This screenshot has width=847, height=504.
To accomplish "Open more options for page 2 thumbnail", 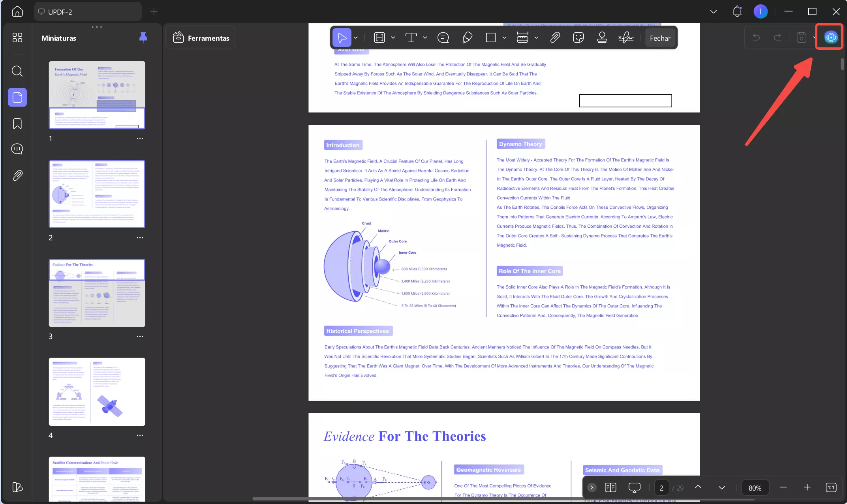I will point(140,238).
